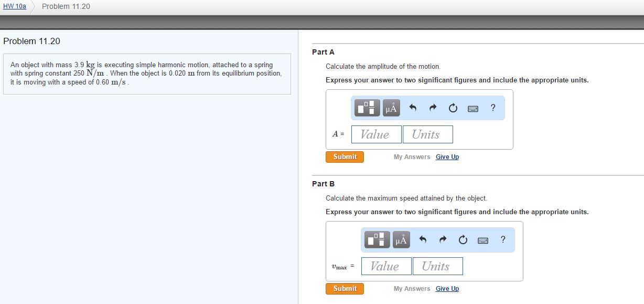Submit the maximum speed answer for Part B
This screenshot has height=304, width=644.
click(x=345, y=288)
